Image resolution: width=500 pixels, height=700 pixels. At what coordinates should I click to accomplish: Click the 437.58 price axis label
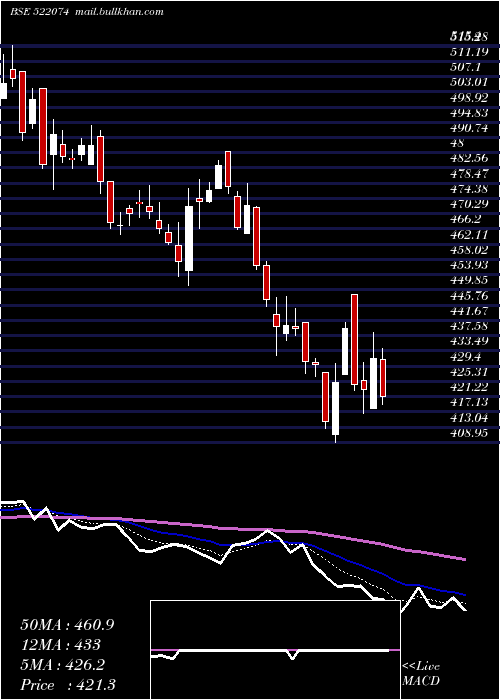click(468, 325)
